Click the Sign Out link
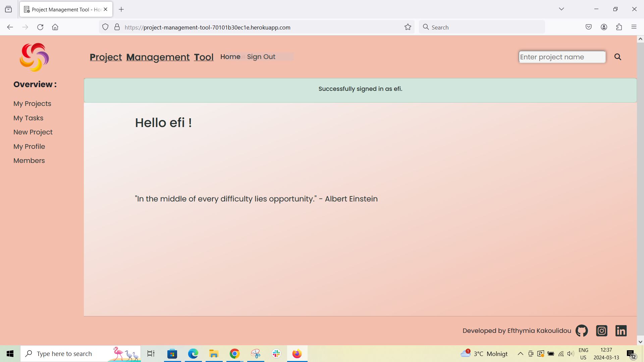 (261, 57)
